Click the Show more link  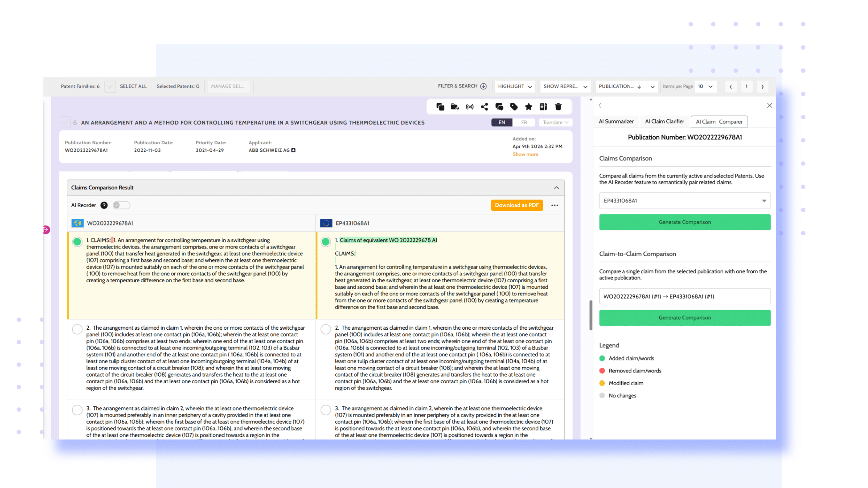pyautogui.click(x=525, y=154)
